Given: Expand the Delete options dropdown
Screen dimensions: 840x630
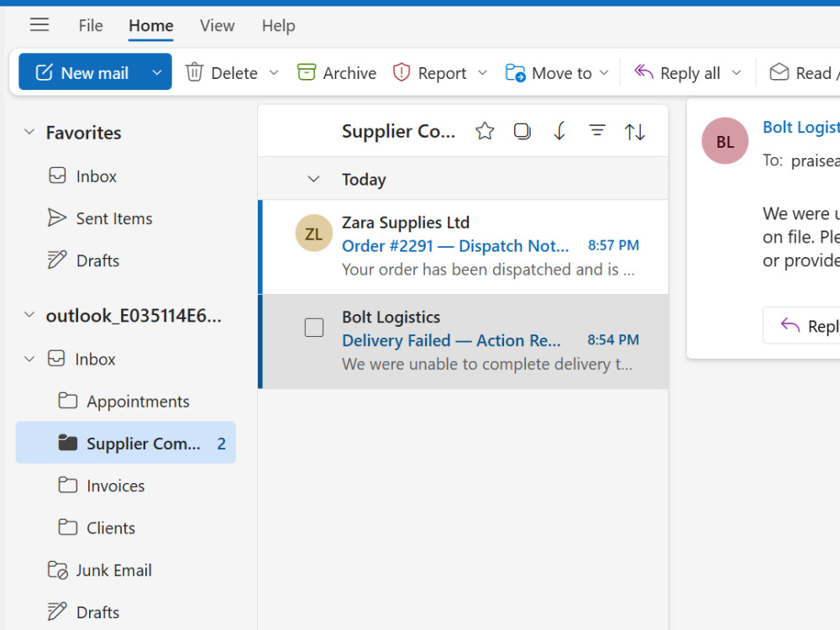Looking at the screenshot, I should coord(274,72).
